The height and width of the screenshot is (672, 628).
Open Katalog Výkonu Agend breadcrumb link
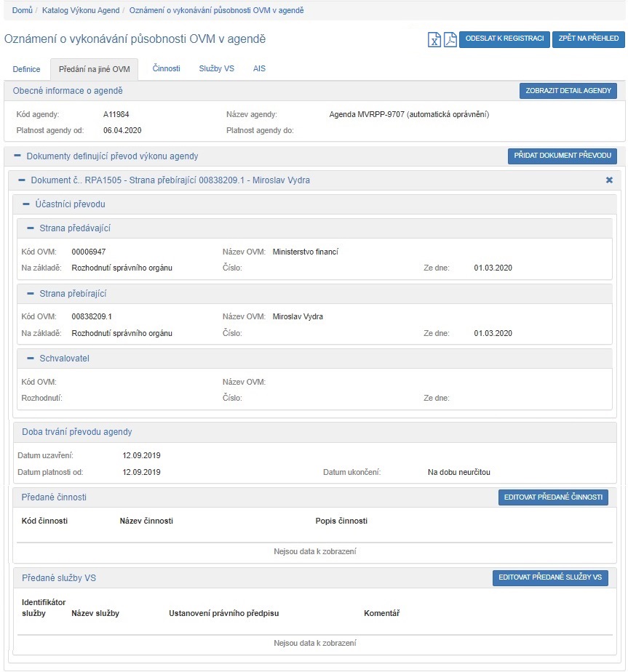click(82, 11)
